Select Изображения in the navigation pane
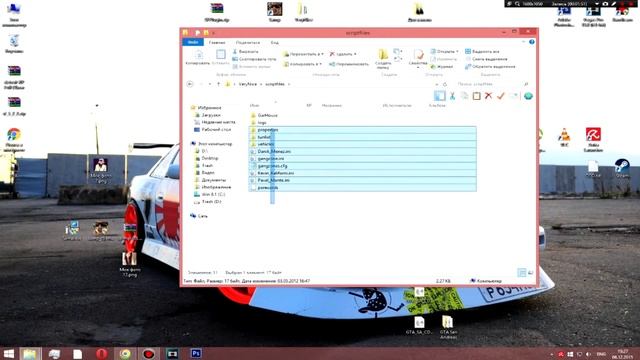This screenshot has height=360, width=640. 216,187
